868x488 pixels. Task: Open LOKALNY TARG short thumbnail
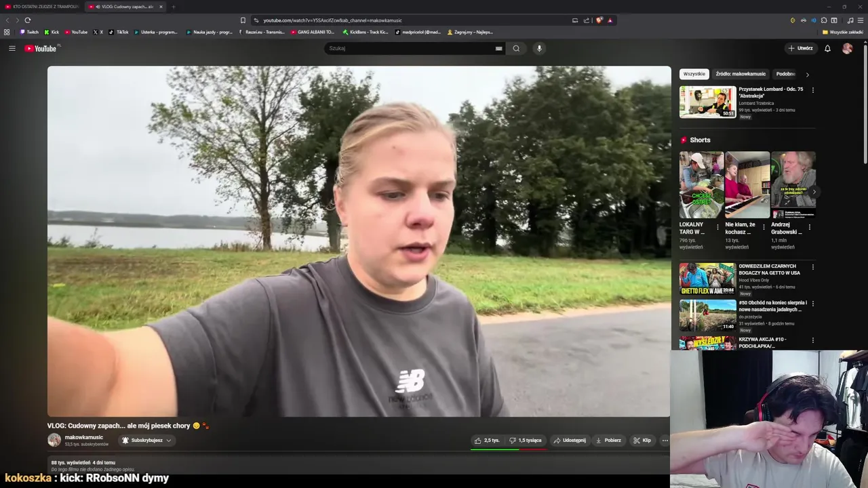(702, 184)
